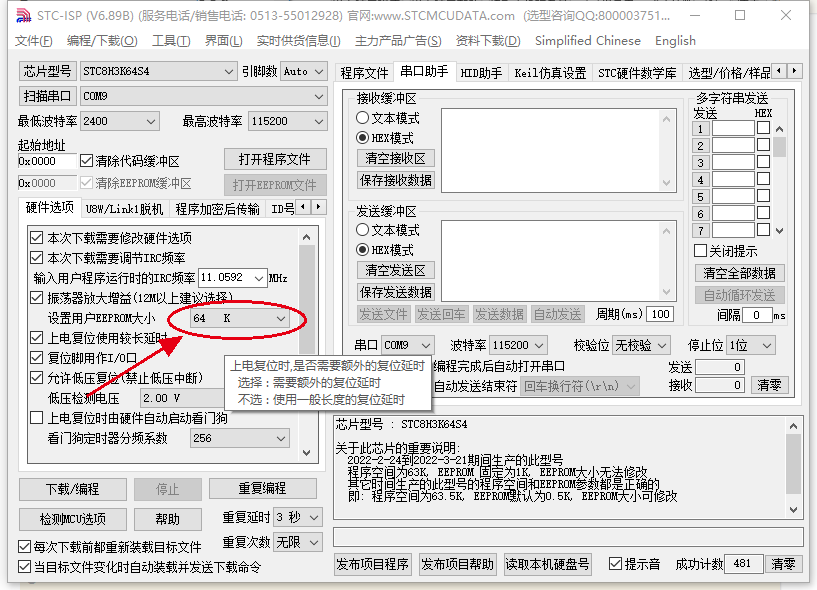Toggle 复位脚用作I/O口 checkbox
The height and width of the screenshot is (590, 817).
coord(36,358)
